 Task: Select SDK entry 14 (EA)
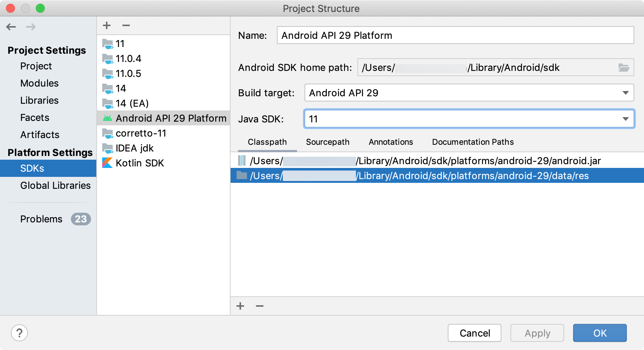[163, 103]
